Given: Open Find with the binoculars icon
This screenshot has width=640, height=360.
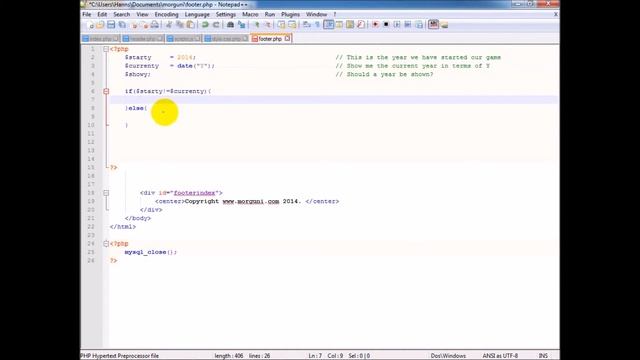Looking at the screenshot, I should 230,25.
